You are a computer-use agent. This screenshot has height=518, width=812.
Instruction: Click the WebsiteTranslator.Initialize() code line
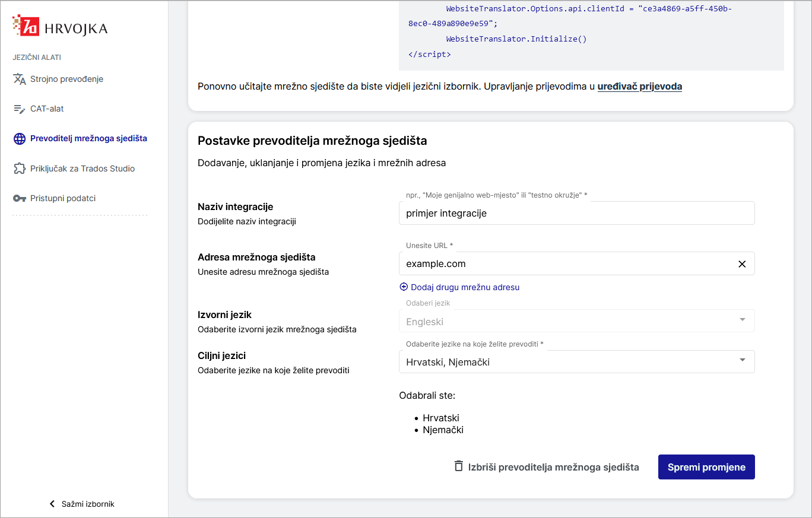[516, 39]
